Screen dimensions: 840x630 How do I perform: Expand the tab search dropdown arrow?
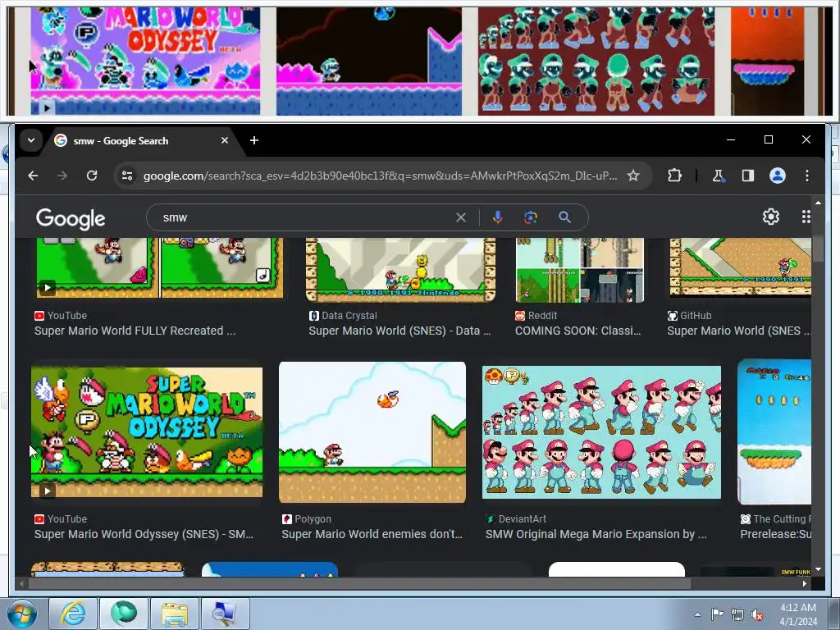point(31,140)
